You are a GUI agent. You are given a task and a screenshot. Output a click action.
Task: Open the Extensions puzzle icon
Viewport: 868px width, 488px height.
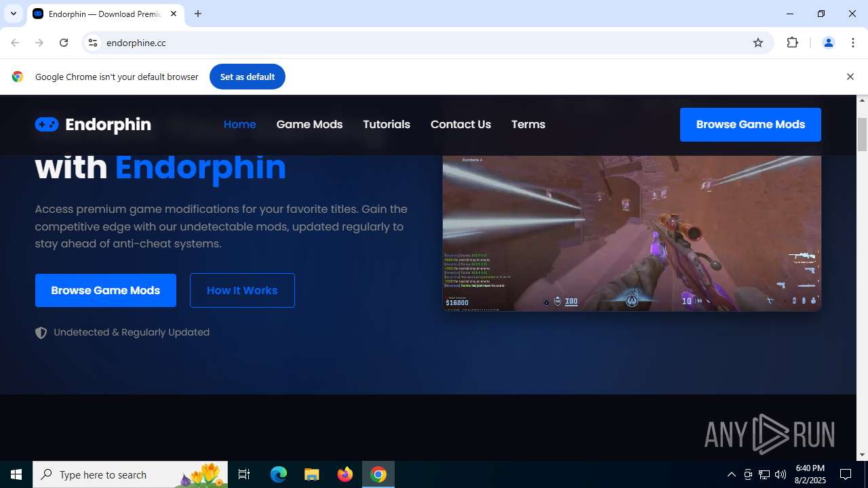click(792, 43)
